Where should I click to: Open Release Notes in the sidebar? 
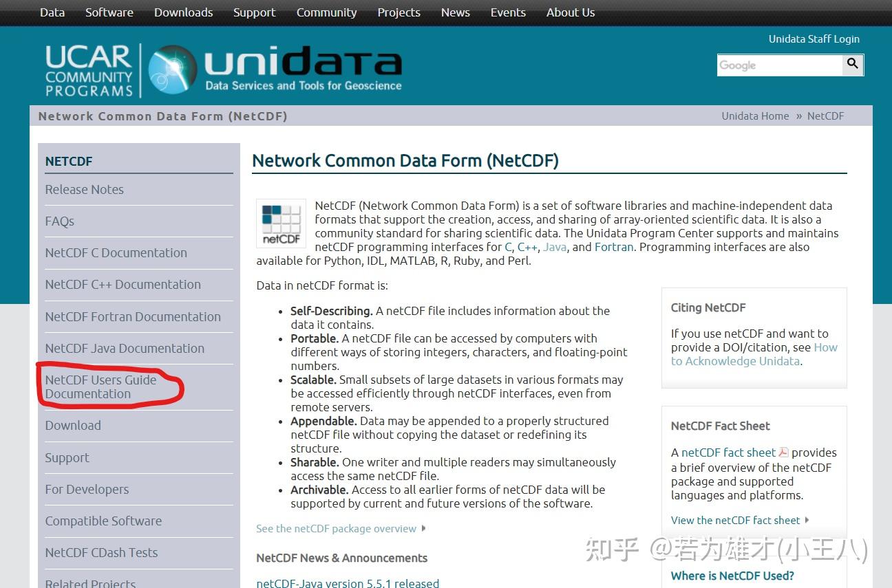pos(84,189)
